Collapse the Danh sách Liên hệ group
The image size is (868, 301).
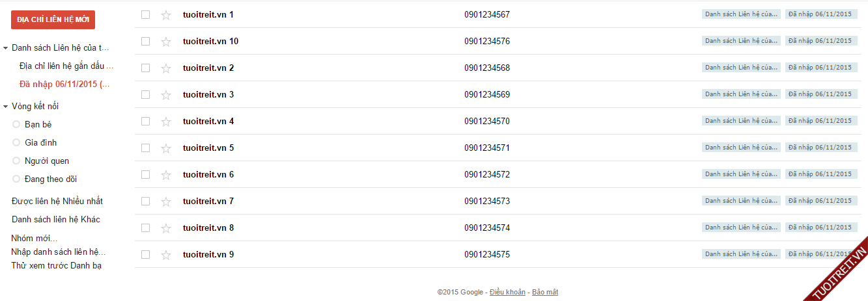pos(6,48)
